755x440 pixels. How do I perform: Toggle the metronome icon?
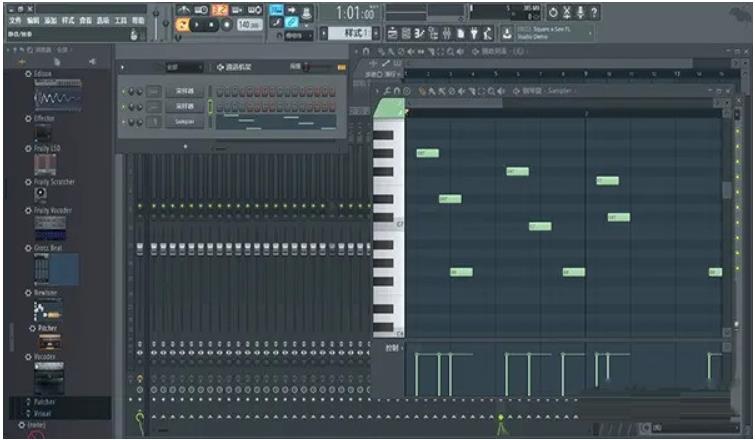click(x=183, y=10)
